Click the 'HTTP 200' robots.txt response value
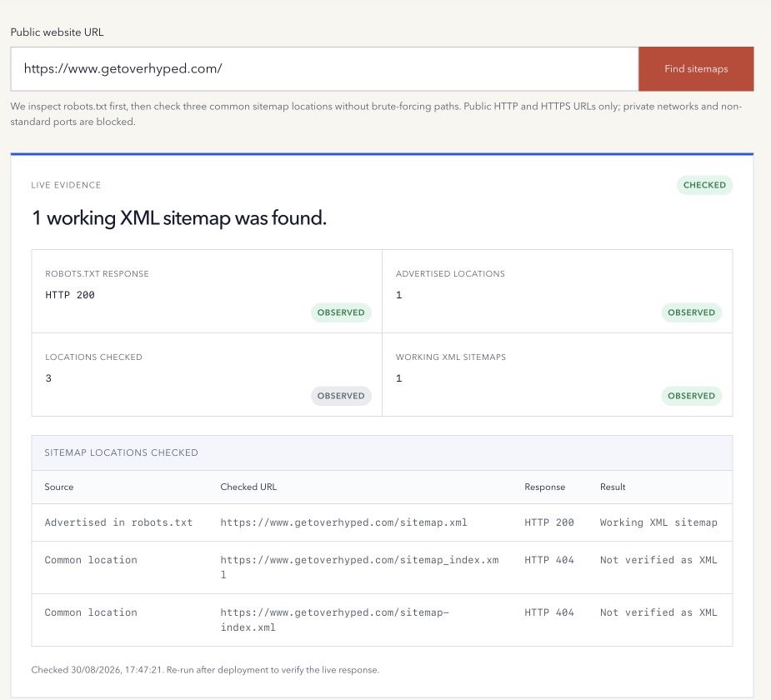The width and height of the screenshot is (771, 700). point(70,295)
